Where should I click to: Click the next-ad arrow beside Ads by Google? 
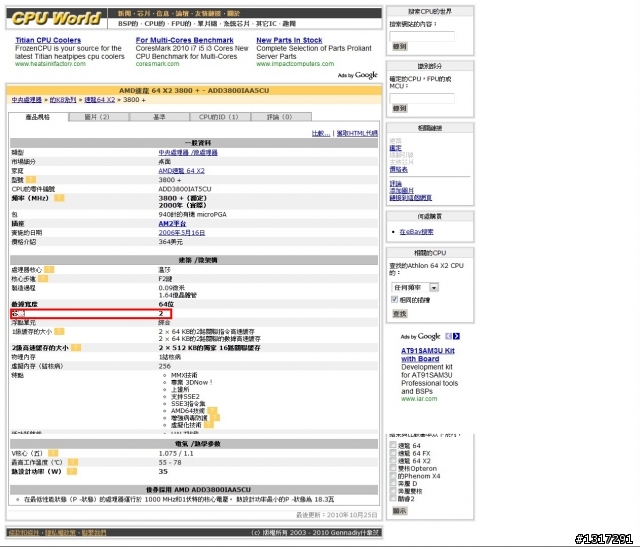[456, 336]
